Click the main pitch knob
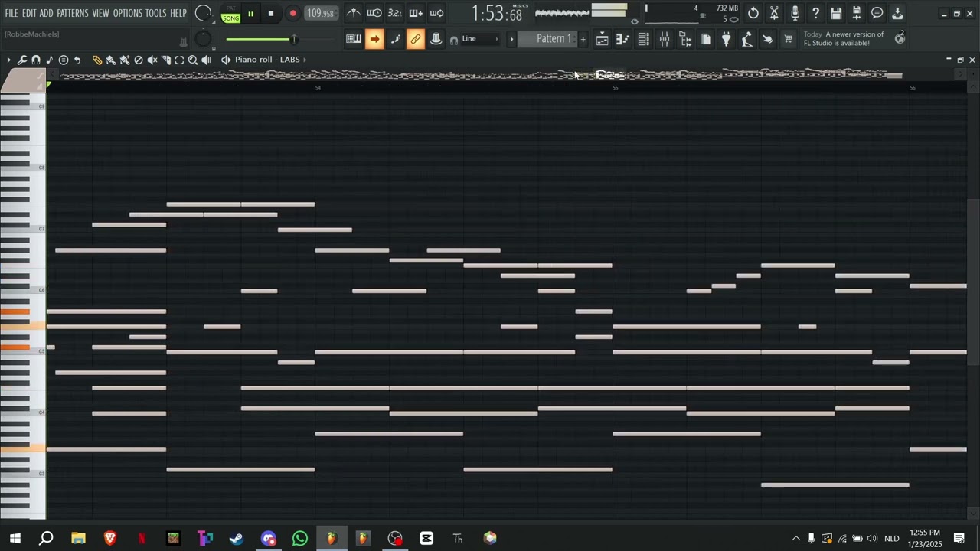The height and width of the screenshot is (551, 980). click(203, 39)
